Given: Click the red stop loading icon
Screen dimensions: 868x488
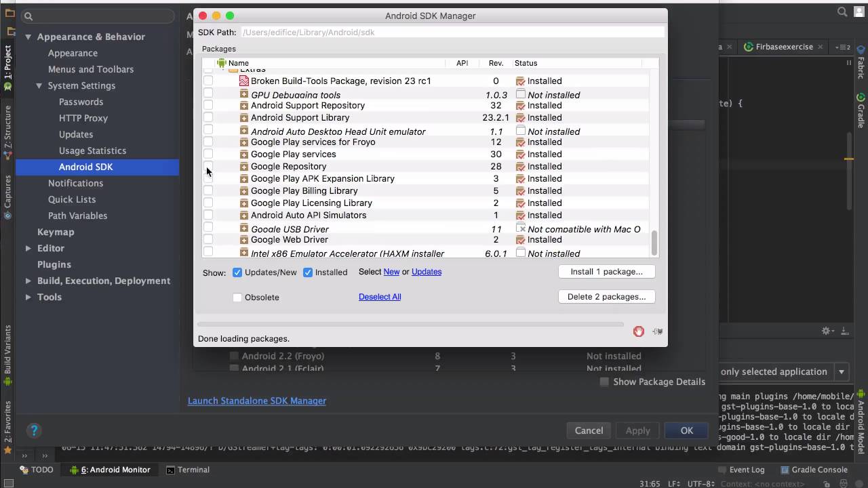Looking at the screenshot, I should coord(638,331).
